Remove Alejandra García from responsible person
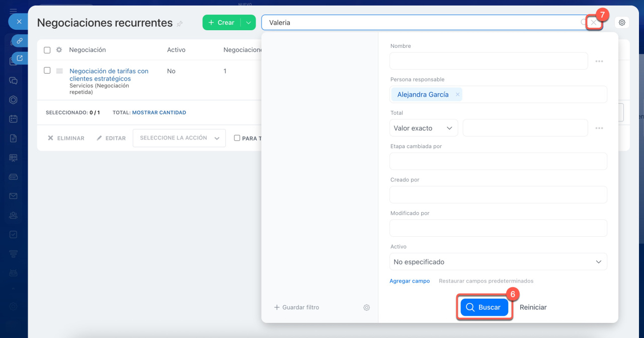This screenshot has height=338, width=644. 457,94
